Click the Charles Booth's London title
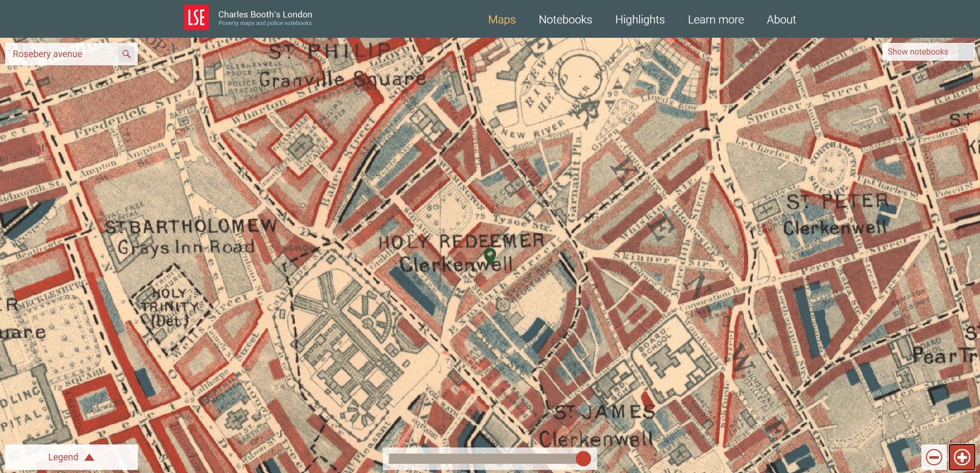 coord(265,15)
